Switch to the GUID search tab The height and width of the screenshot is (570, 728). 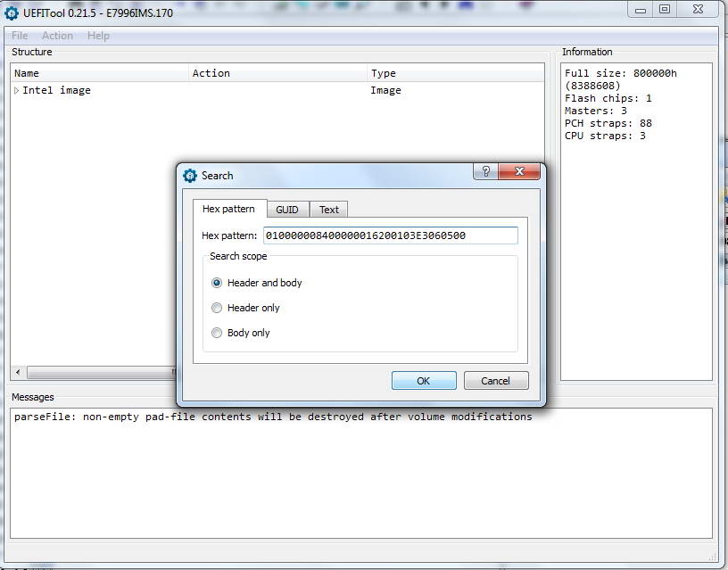tap(287, 210)
